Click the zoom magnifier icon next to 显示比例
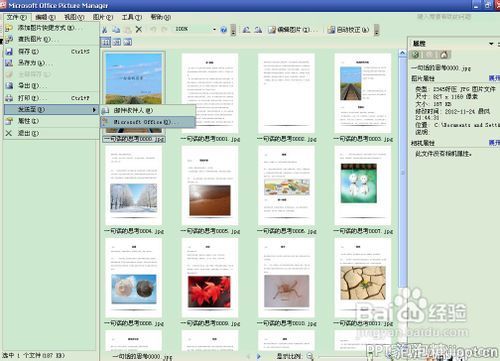 [310, 356]
